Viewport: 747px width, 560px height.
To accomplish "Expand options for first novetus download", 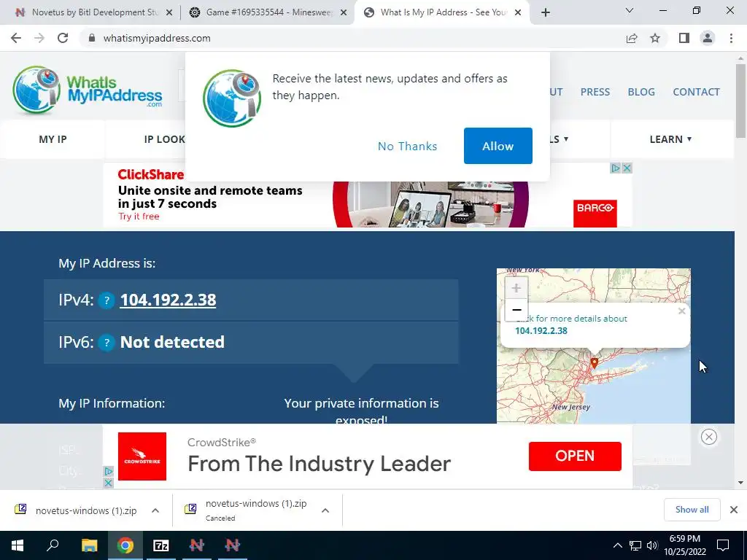I will tap(155, 510).
